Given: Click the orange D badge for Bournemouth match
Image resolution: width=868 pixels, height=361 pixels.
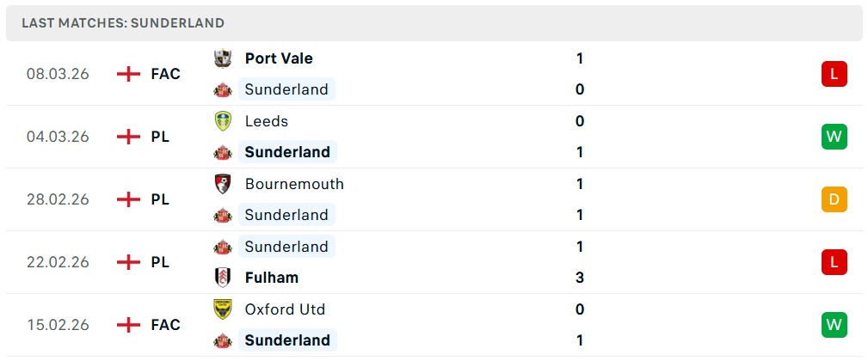Looking at the screenshot, I should pyautogui.click(x=834, y=199).
